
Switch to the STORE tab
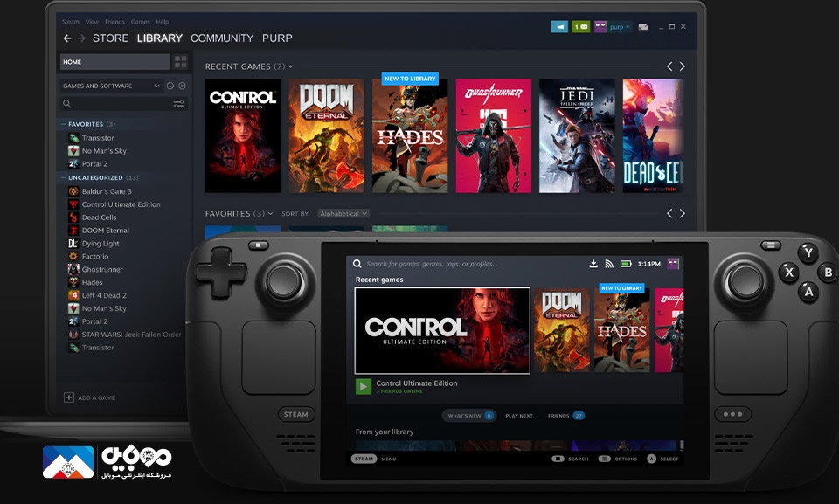pyautogui.click(x=110, y=38)
